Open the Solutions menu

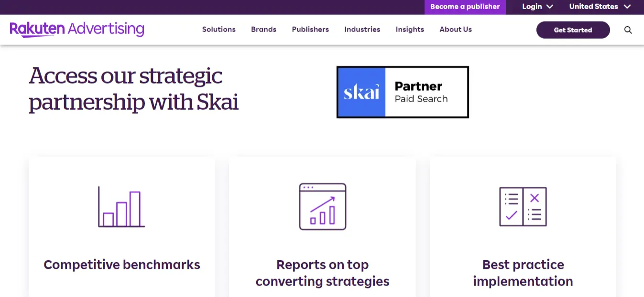[219, 29]
